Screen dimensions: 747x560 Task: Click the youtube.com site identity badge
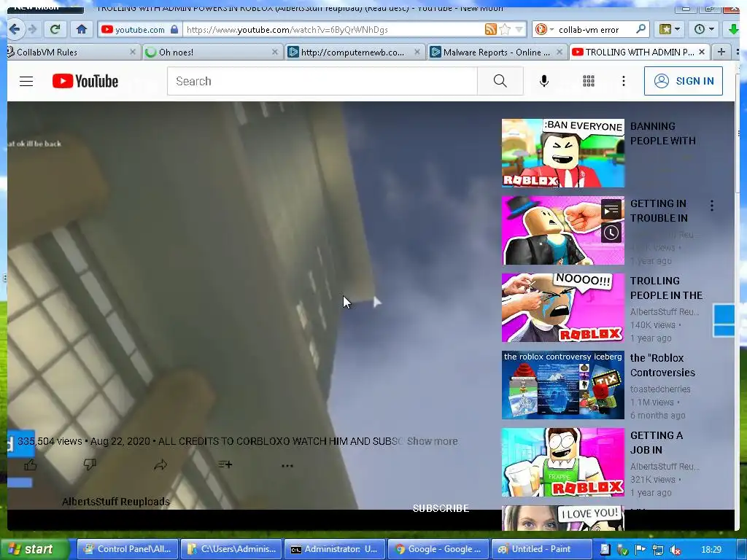coord(139,29)
